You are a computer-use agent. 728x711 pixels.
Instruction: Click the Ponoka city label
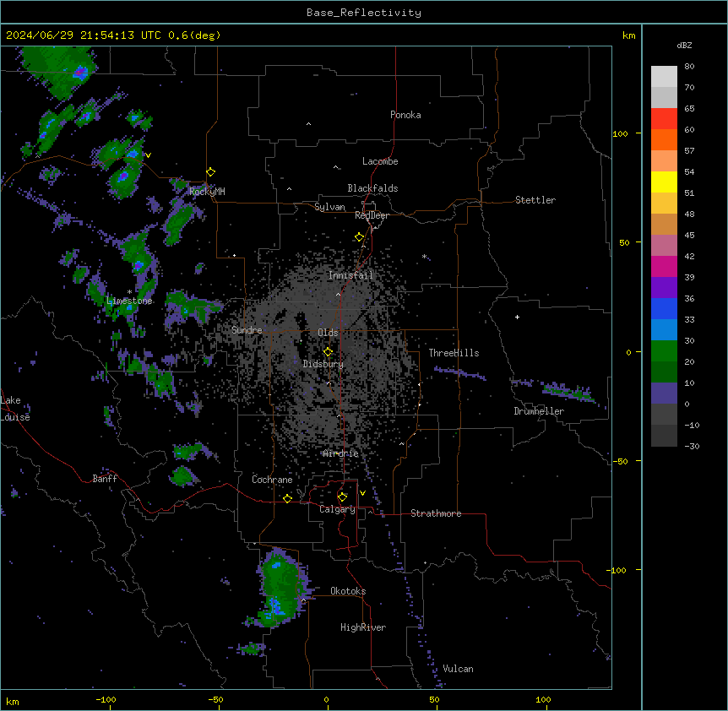coord(405,115)
